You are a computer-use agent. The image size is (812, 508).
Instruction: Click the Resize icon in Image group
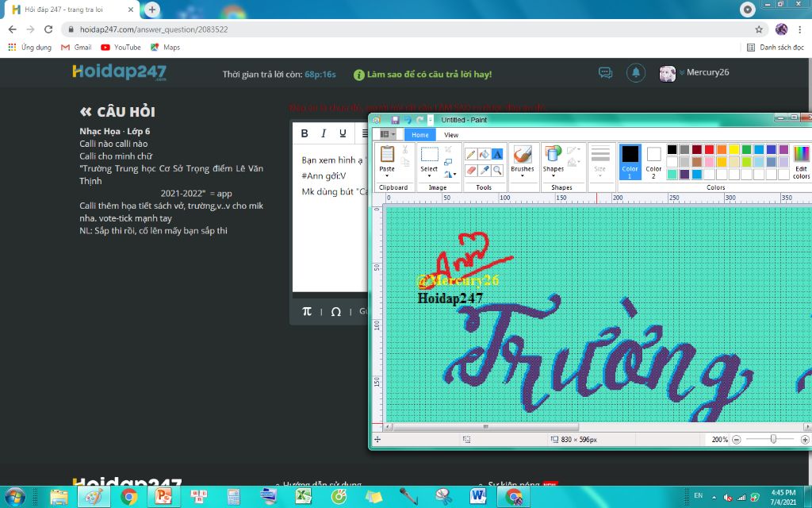tap(449, 162)
